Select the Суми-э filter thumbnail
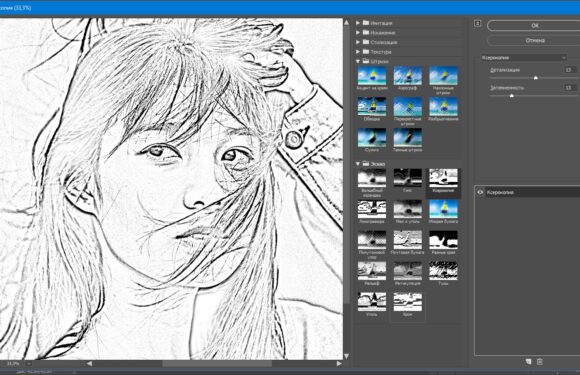This screenshot has height=375, width=580. coord(372,138)
